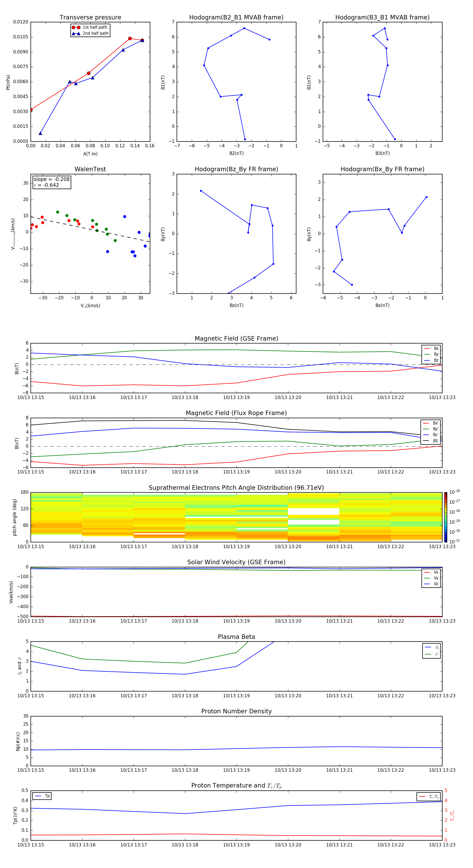This screenshot has width=473, height=868.
Task: Click '10/13 13:19' tick under Plasma Beta plot
Action: point(236,696)
